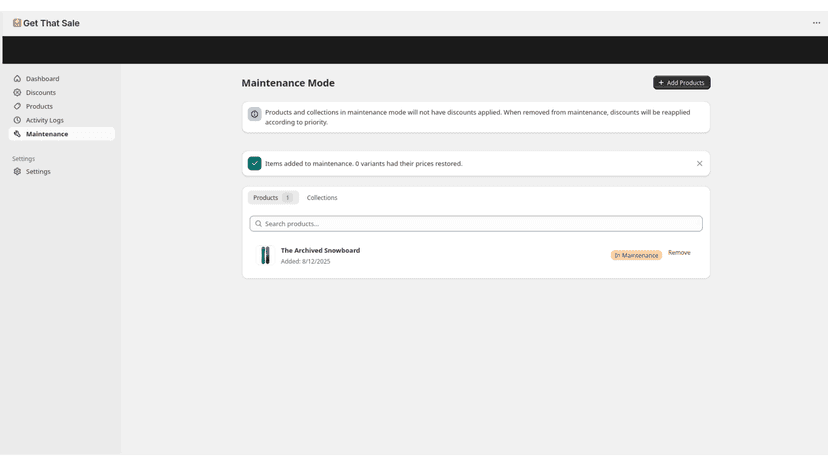The width and height of the screenshot is (828, 466).
Task: Click the search magnifier icon
Action: click(x=258, y=223)
